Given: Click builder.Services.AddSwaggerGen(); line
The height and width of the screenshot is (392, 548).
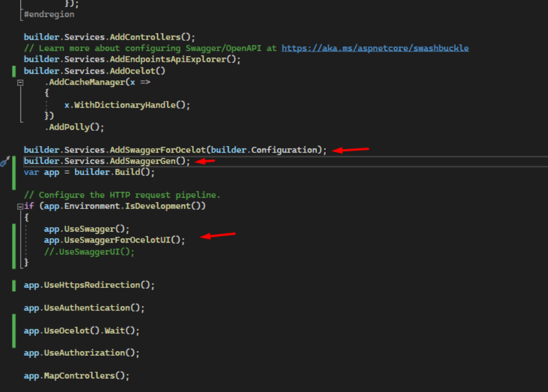Looking at the screenshot, I should [107, 161].
